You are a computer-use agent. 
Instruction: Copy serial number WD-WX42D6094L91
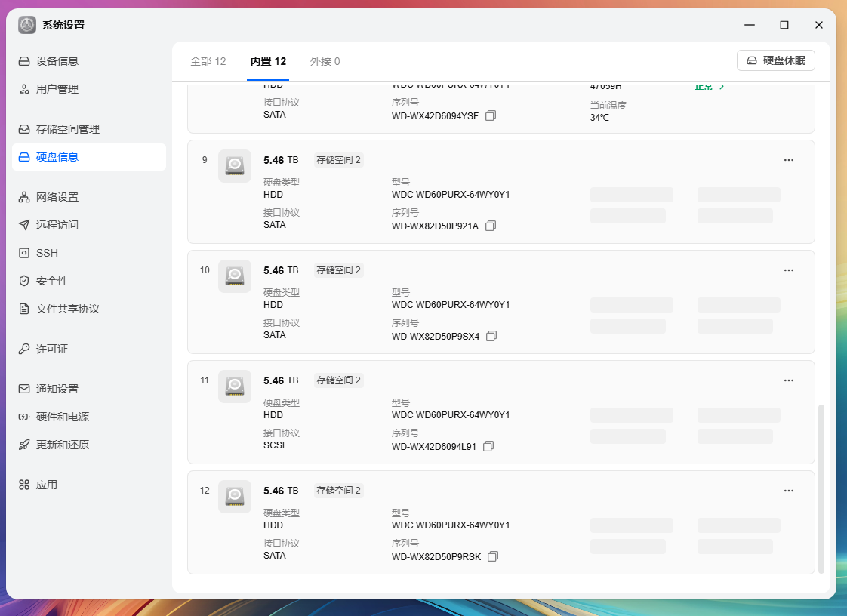coord(488,446)
